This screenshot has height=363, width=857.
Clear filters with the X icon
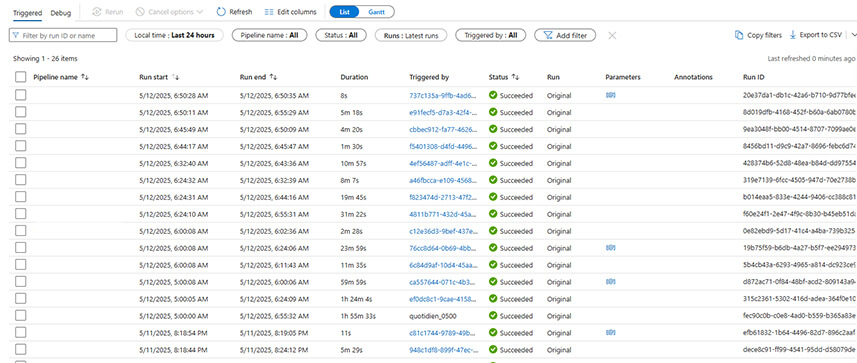(x=612, y=36)
